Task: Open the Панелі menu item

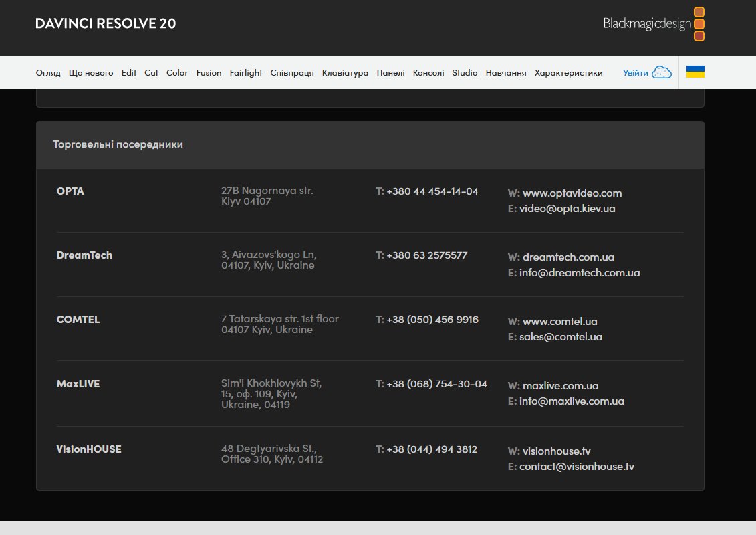Action: [x=390, y=72]
